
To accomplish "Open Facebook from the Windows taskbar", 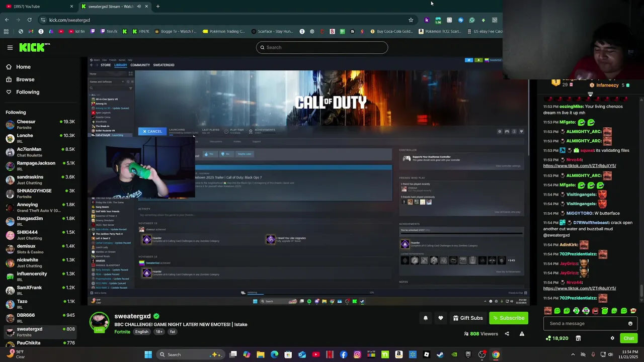I will pyautogui.click(x=344, y=354).
